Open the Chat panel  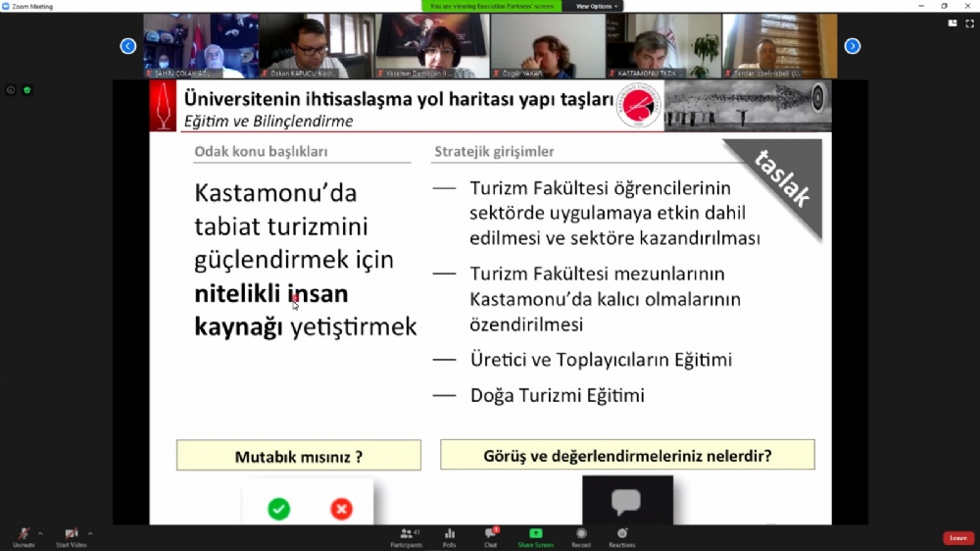click(x=491, y=534)
